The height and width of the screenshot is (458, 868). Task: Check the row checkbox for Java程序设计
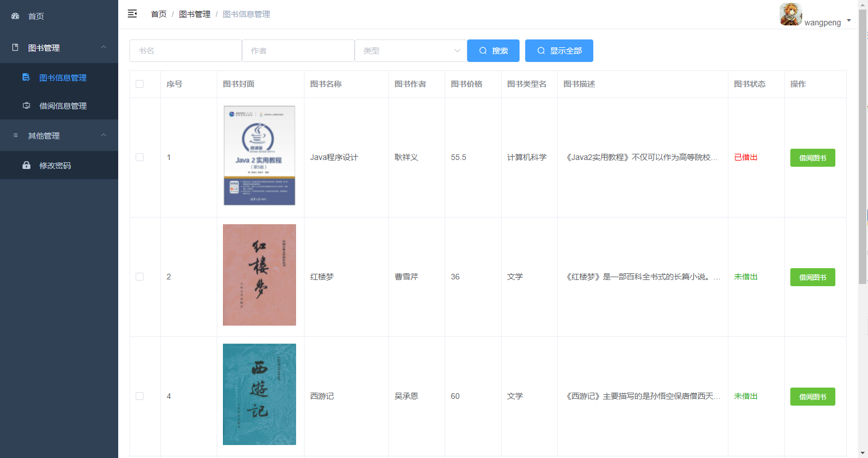click(x=140, y=157)
